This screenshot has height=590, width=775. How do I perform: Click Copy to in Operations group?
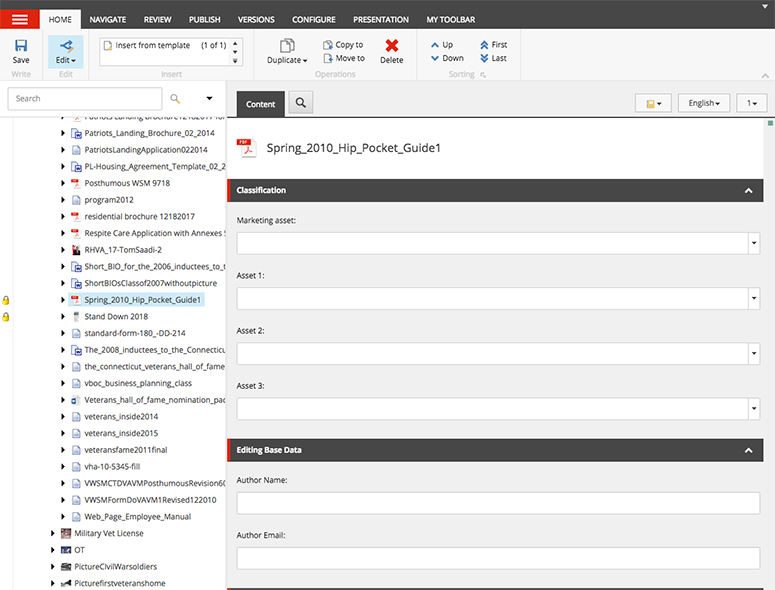[x=343, y=45]
